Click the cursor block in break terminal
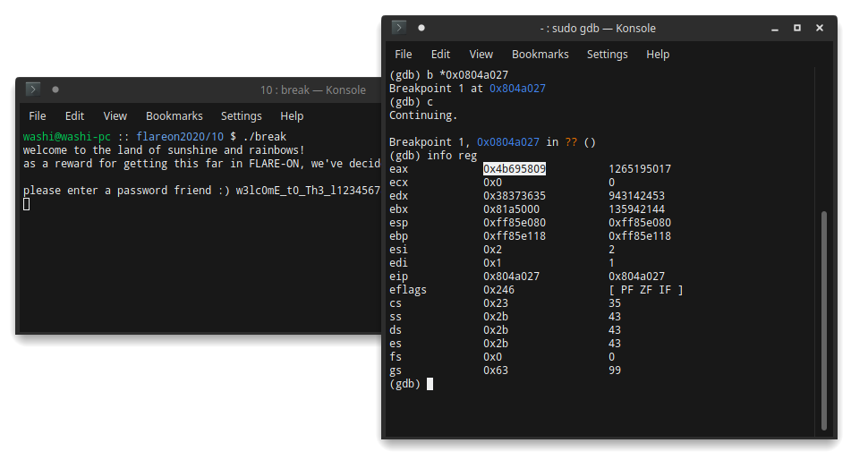This screenshot has width=868, height=460. [26, 204]
